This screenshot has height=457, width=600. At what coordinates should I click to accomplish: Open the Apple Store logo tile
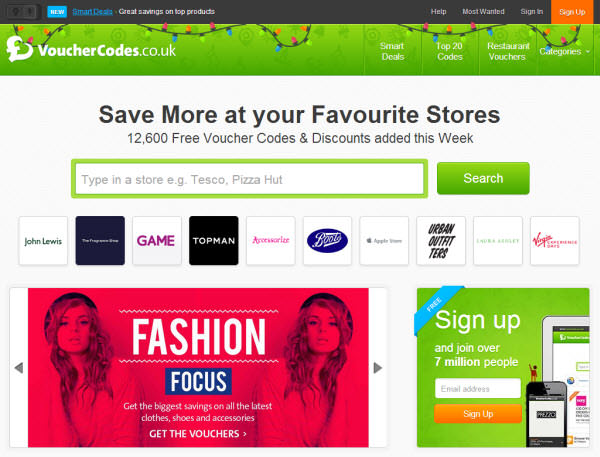(x=384, y=241)
